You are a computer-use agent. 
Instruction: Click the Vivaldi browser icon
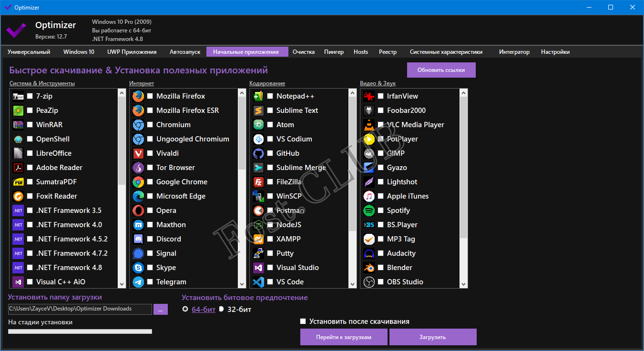coord(138,153)
